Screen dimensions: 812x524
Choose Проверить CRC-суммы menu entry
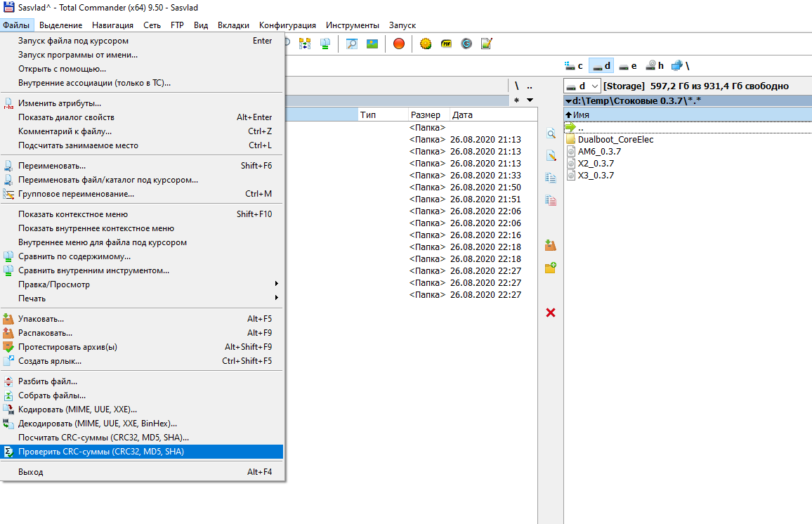(142, 452)
